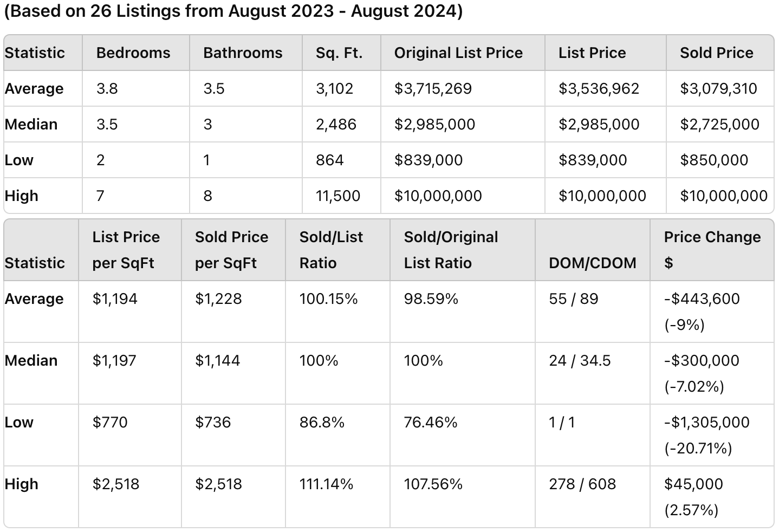Click the Sold/List Ratio column header
The height and width of the screenshot is (532, 779).
[x=331, y=250]
